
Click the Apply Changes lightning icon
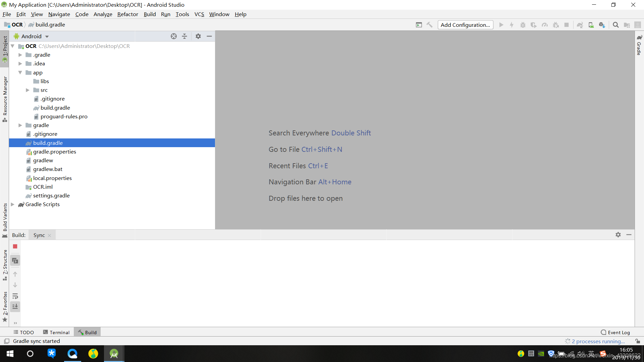click(512, 25)
